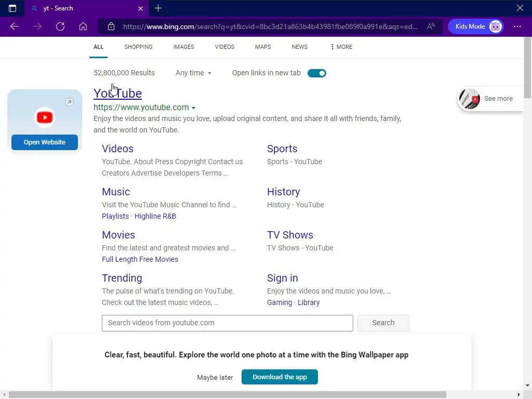Open a new browser tab
The image size is (532, 399).
158,8
